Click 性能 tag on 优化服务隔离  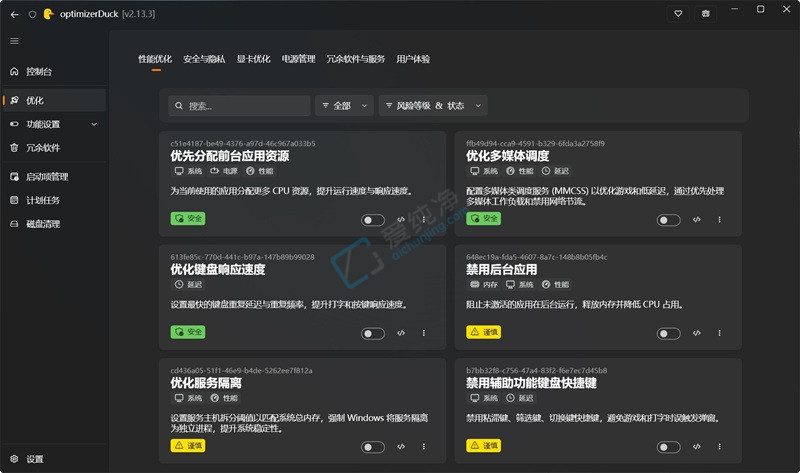(x=224, y=398)
